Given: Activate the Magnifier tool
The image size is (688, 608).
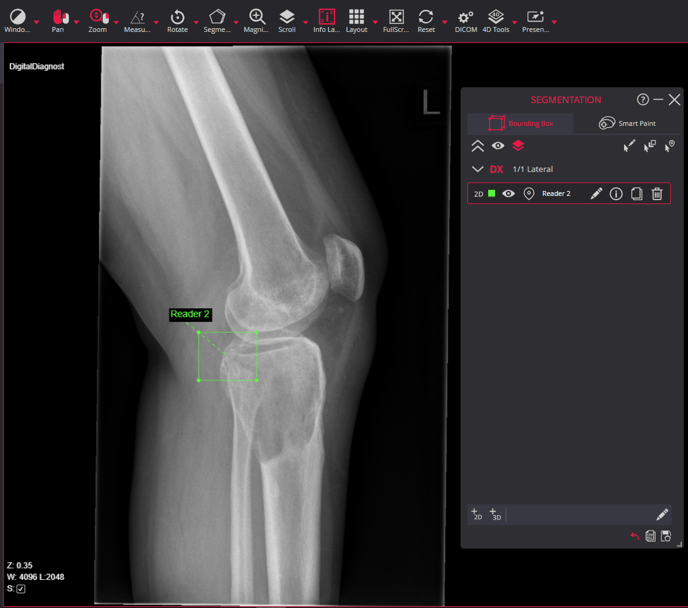Looking at the screenshot, I should point(256,21).
